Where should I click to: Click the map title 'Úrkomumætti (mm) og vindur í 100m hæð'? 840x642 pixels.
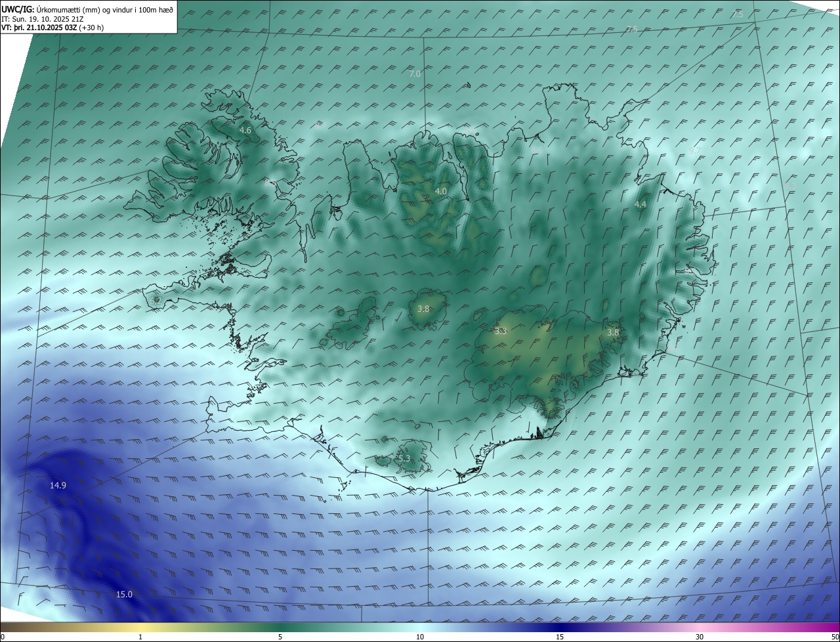105,9
